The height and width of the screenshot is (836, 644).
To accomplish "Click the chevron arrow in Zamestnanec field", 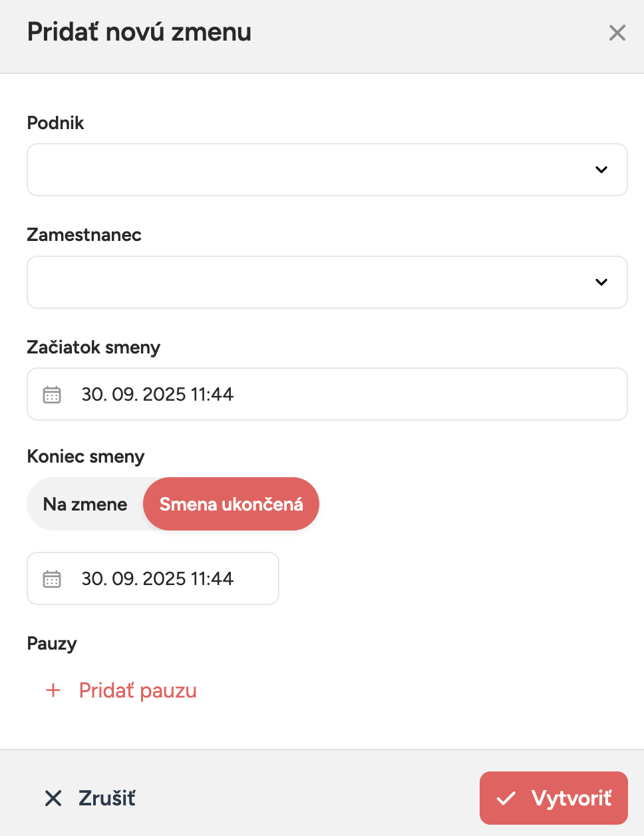I will (601, 282).
